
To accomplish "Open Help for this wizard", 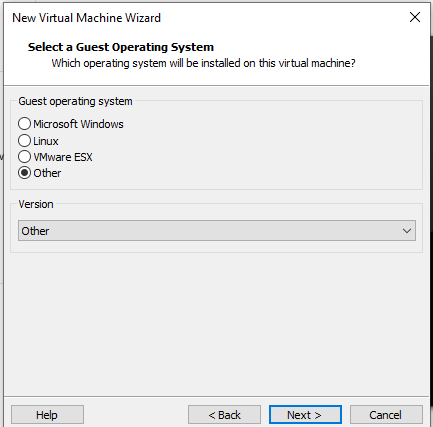I will pyautogui.click(x=47, y=415).
